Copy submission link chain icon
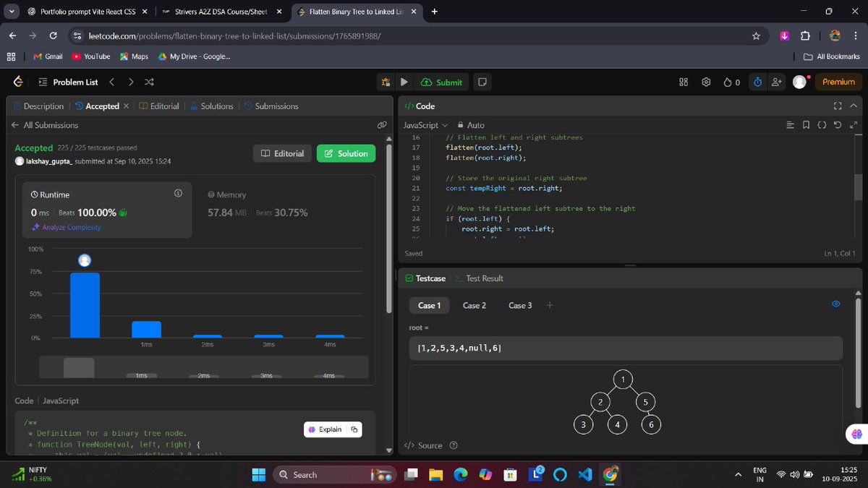 coord(382,125)
